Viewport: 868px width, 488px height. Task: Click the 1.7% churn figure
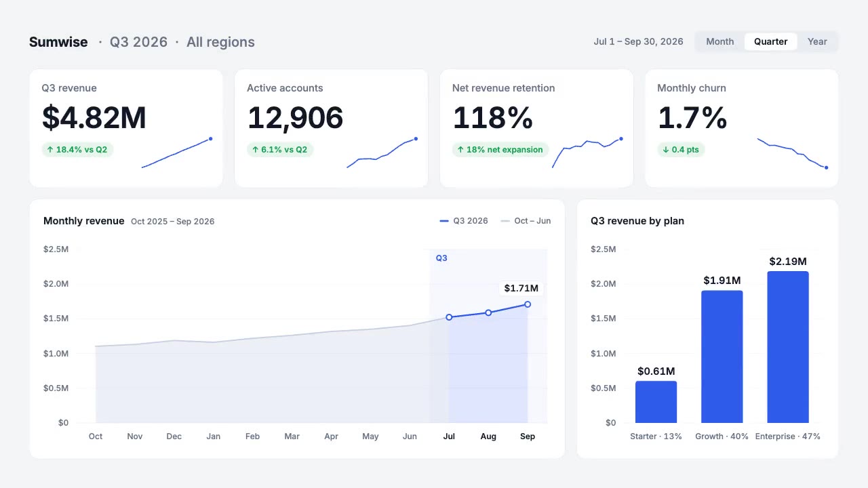pos(692,118)
